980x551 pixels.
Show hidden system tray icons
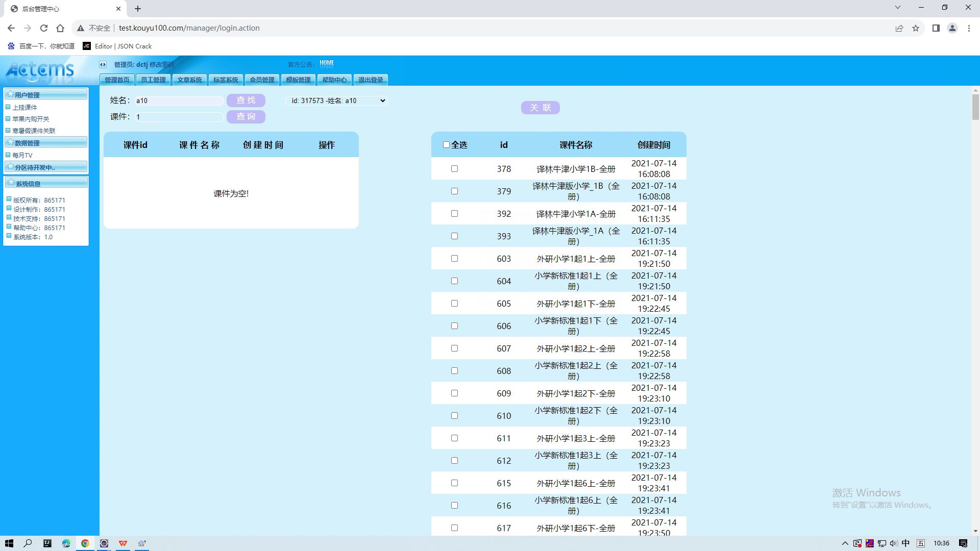845,543
